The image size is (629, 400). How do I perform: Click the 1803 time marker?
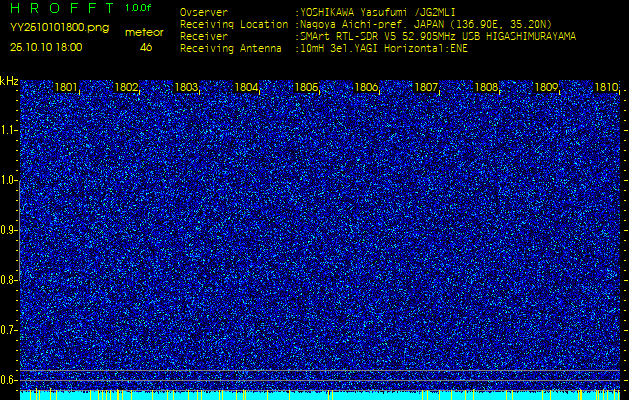coord(186,88)
